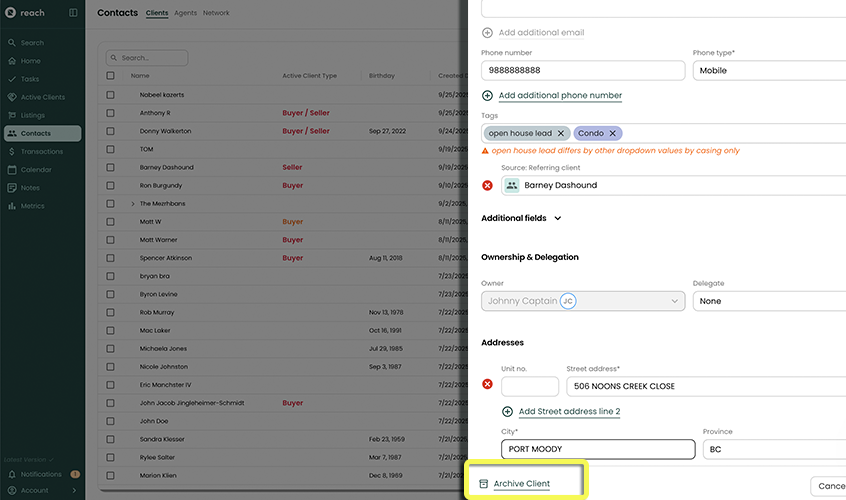Remove the 506 Noons Creek address
846x500 pixels.
click(x=488, y=385)
